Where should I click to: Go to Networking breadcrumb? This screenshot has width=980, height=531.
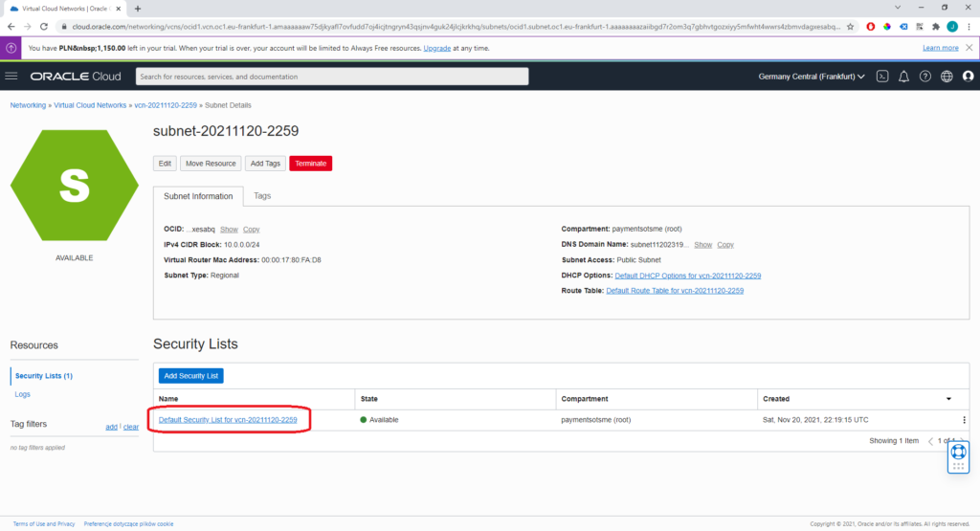coord(28,105)
